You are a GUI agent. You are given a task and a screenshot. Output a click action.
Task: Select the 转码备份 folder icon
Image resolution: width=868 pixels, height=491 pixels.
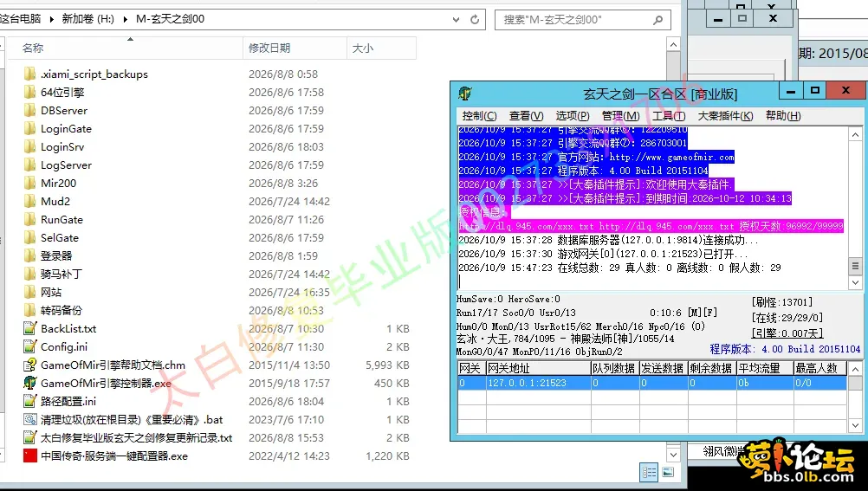(30, 311)
